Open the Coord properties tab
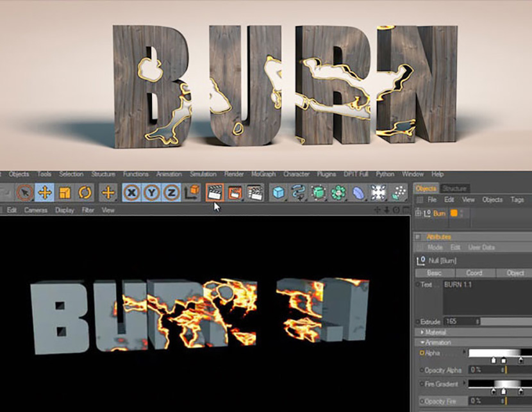The height and width of the screenshot is (412, 532). point(474,273)
